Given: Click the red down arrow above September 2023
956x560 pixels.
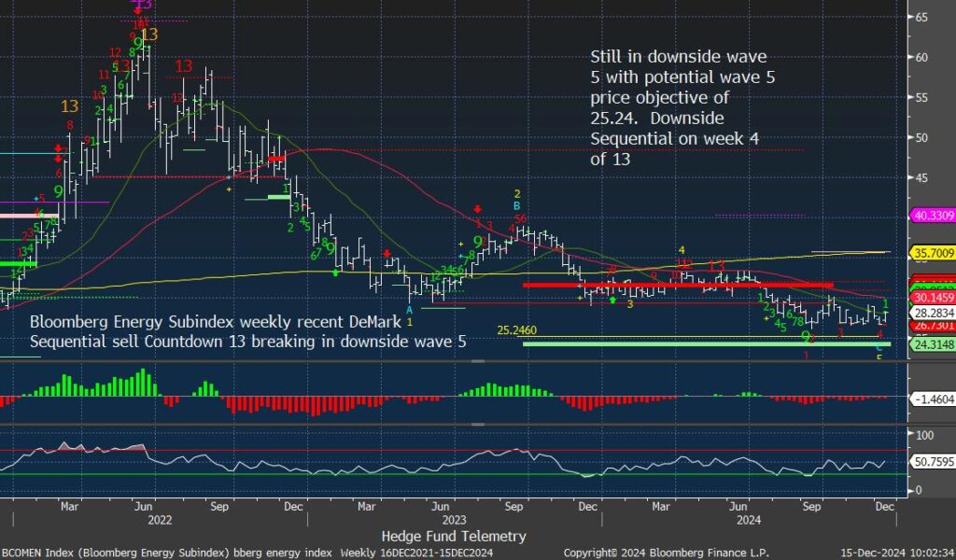Looking at the screenshot, I should pos(477,210).
